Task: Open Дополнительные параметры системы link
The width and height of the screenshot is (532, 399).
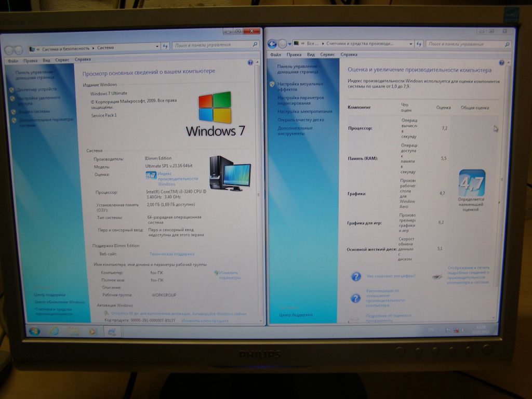Action: click(46, 123)
